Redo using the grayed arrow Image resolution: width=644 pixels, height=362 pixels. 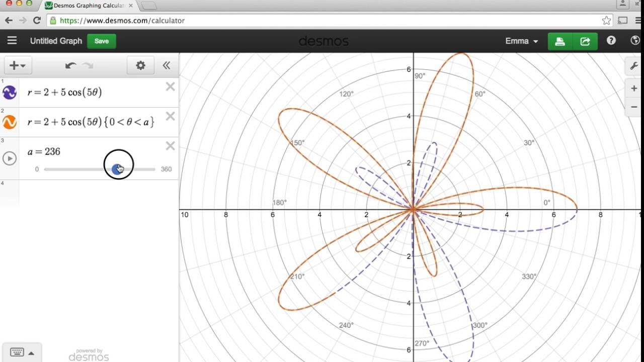(88, 65)
